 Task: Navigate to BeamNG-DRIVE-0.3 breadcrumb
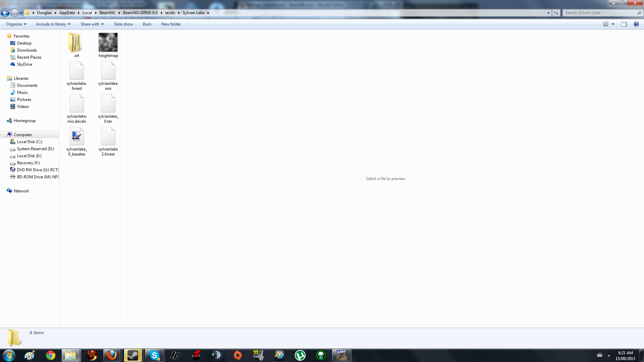click(x=140, y=13)
